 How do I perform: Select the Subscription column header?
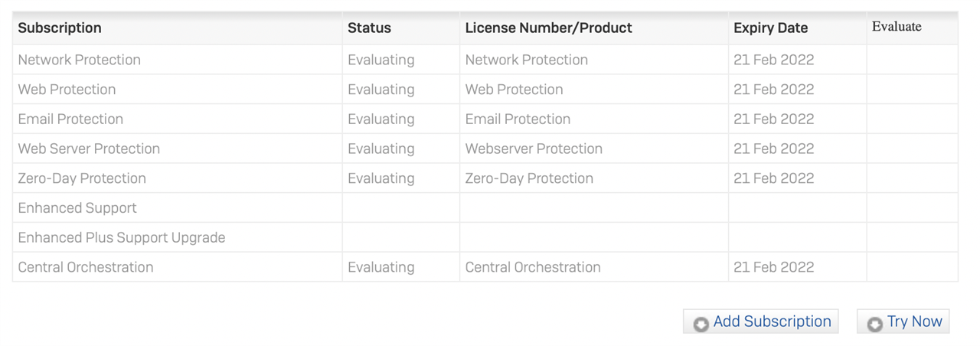(60, 28)
